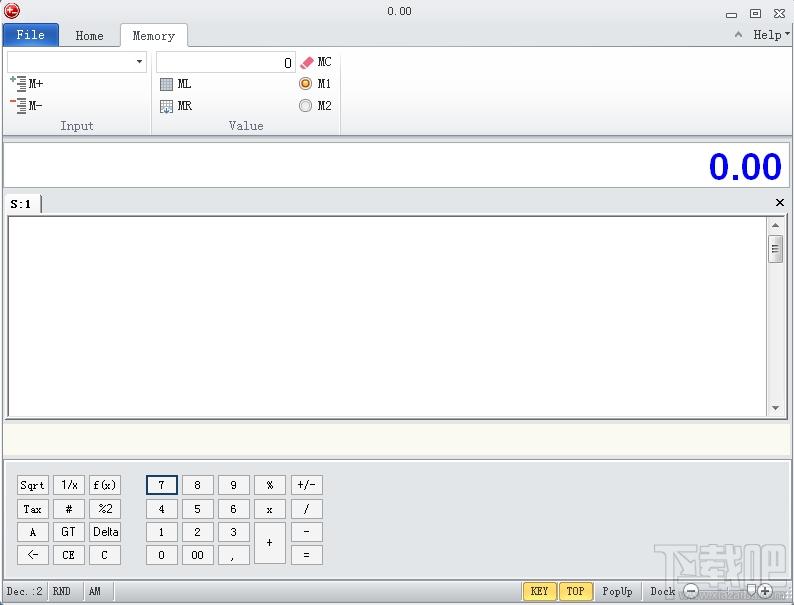794x605 pixels.
Task: Clear memory with the MC eraser icon
Action: 307,62
